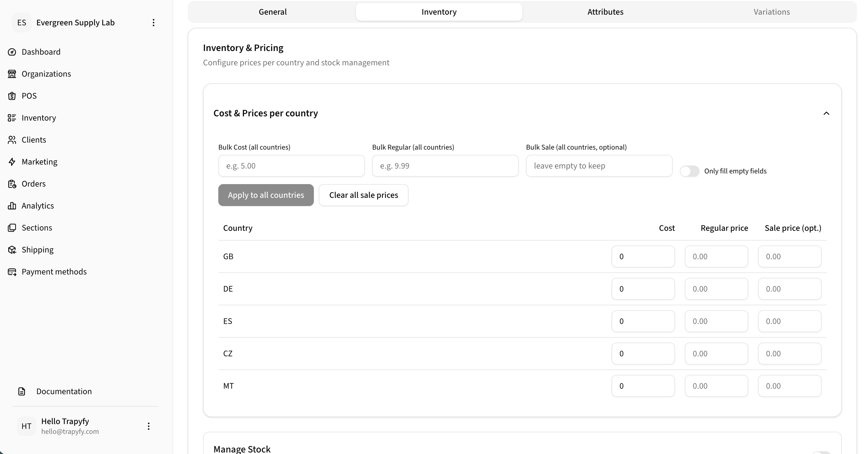Open the Documentation link

[64, 391]
